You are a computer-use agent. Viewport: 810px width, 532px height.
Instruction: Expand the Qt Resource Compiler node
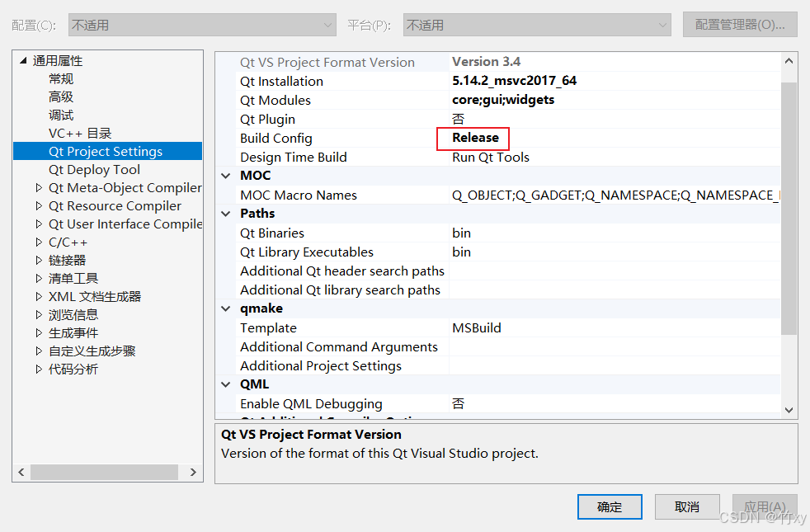click(37, 205)
